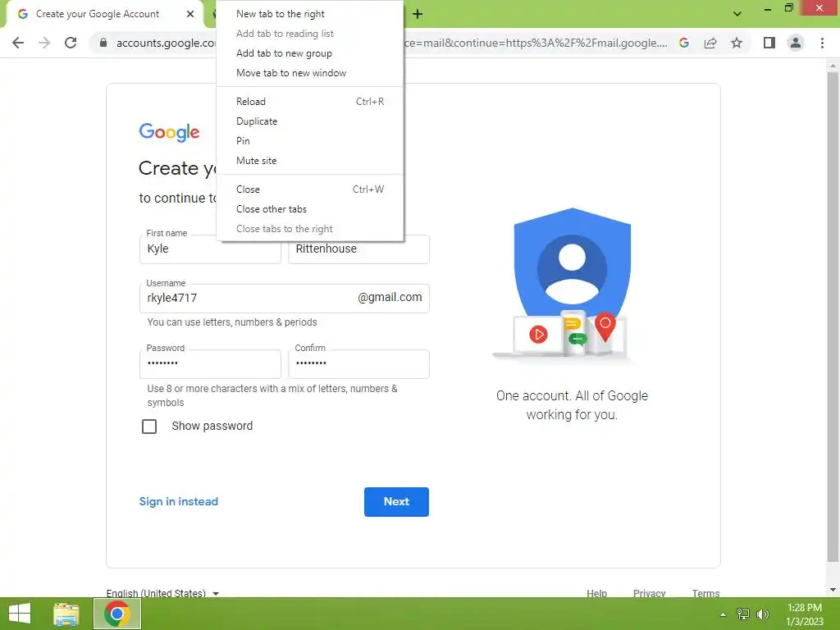Select New tab to the right
This screenshot has width=840, height=630.
pyautogui.click(x=309, y=14)
